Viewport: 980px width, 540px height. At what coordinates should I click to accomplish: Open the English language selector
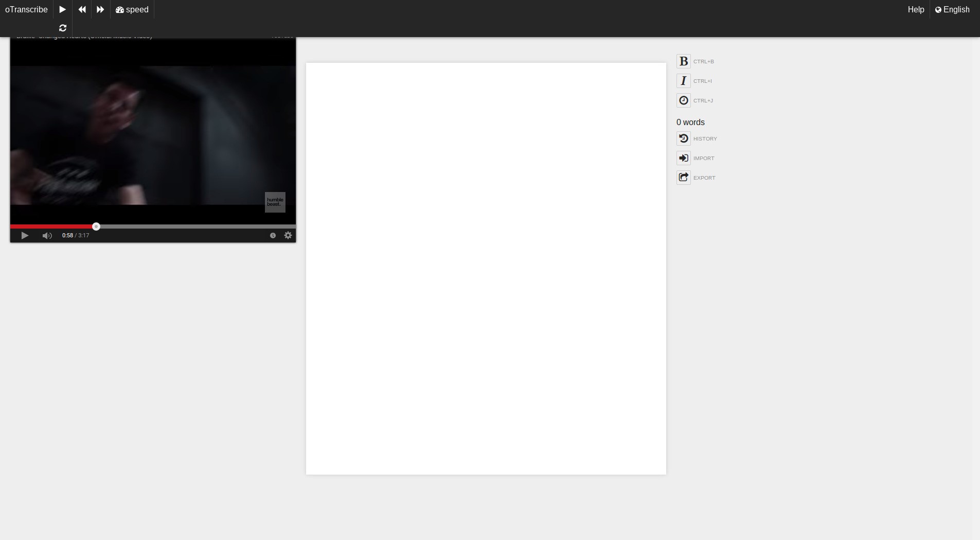(x=952, y=9)
